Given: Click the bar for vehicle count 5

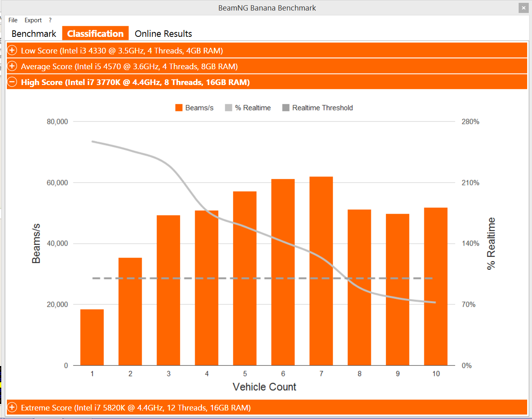Looking at the screenshot, I should click(x=245, y=279).
